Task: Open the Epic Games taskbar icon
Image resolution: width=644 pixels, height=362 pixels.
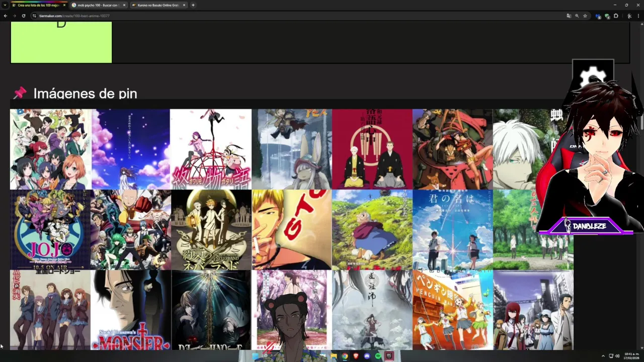Action: (x=389, y=356)
